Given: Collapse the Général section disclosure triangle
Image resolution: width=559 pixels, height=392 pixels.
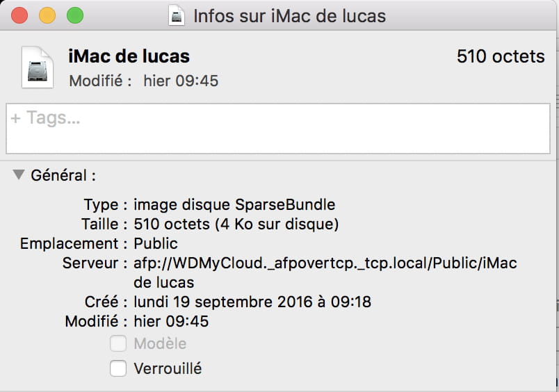Looking at the screenshot, I should 19,174.
